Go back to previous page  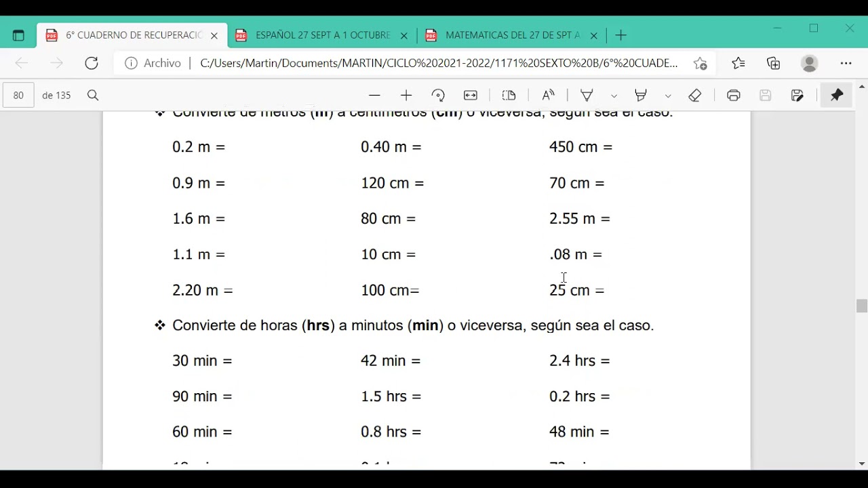point(21,63)
